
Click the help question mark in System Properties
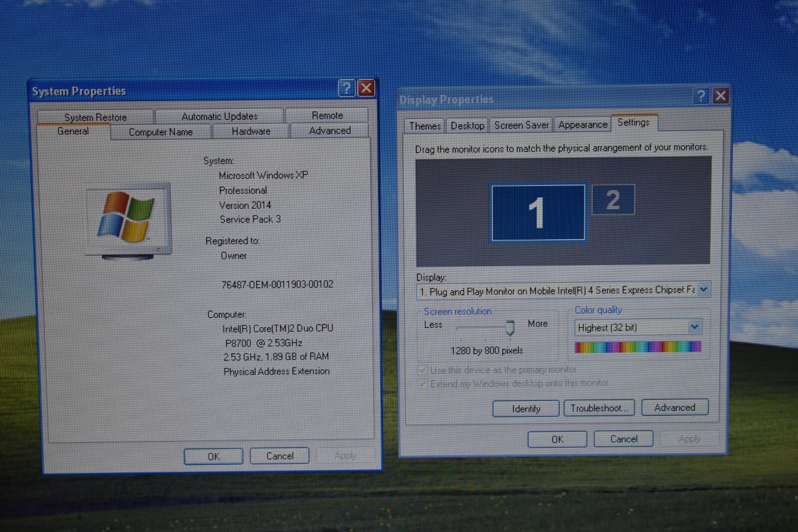(x=347, y=88)
